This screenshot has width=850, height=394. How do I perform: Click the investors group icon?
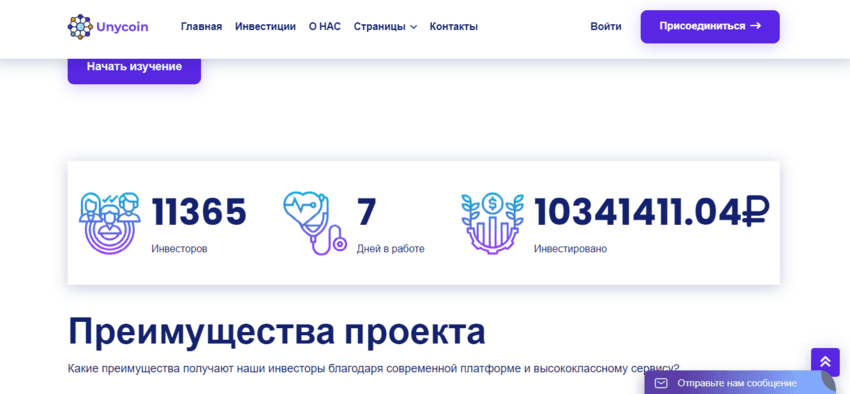point(111,222)
